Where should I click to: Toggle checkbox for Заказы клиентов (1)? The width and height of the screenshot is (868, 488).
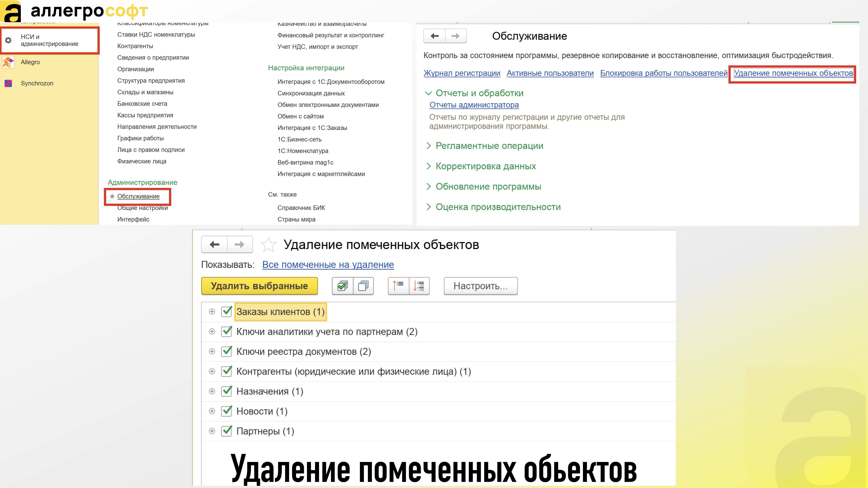click(226, 312)
